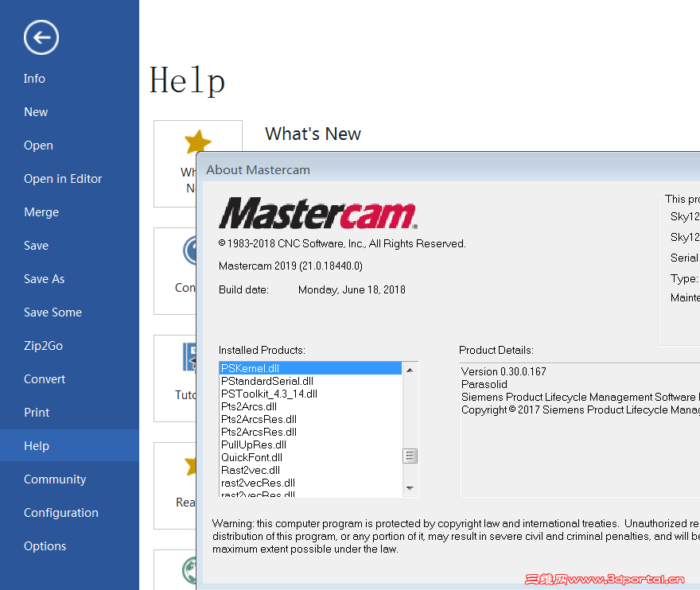Click the What's New star icon
Viewport: 700px width, 590px height.
coord(198,142)
